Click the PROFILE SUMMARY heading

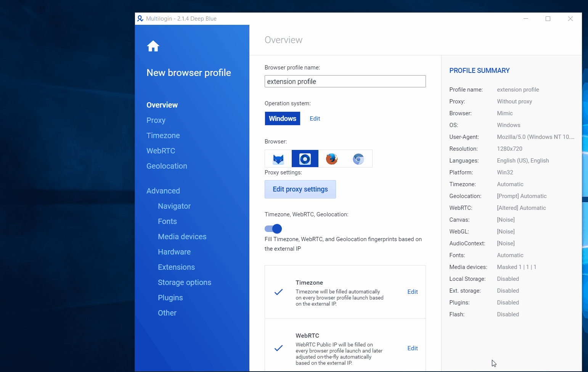479,71
